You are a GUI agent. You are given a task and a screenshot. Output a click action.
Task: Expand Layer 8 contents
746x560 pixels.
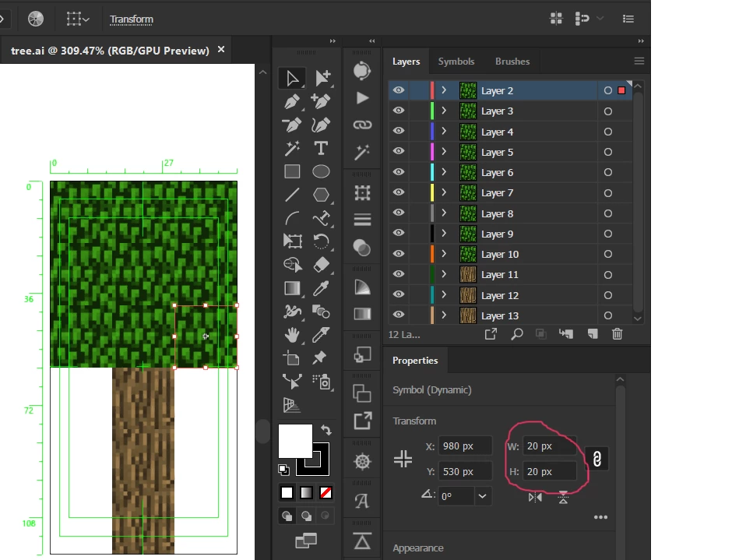tap(444, 213)
